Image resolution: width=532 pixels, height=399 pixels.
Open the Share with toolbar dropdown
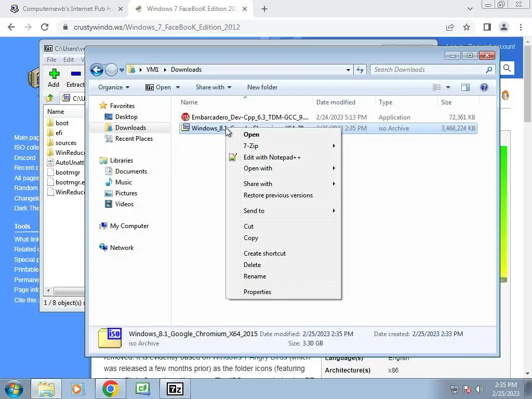(214, 87)
